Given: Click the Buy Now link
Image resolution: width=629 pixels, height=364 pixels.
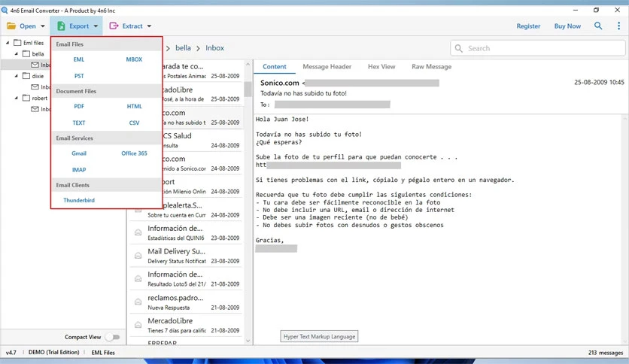Looking at the screenshot, I should (x=567, y=26).
